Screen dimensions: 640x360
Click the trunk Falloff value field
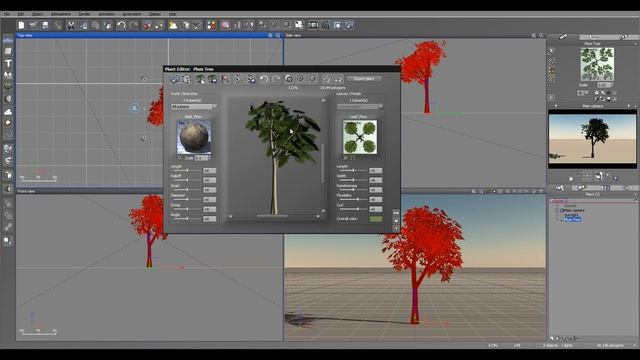click(209, 180)
